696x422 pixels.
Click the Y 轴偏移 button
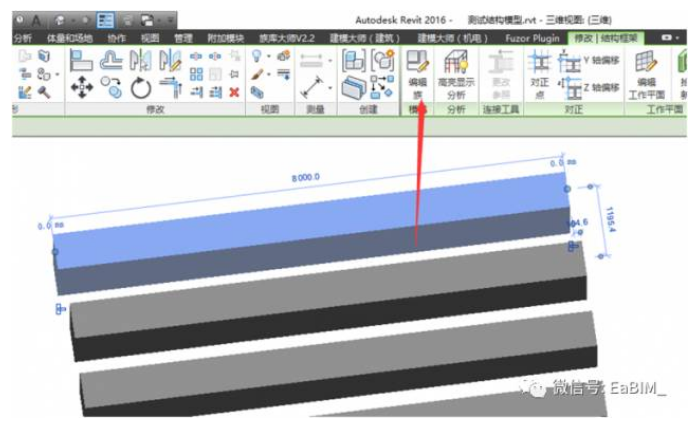tap(588, 61)
